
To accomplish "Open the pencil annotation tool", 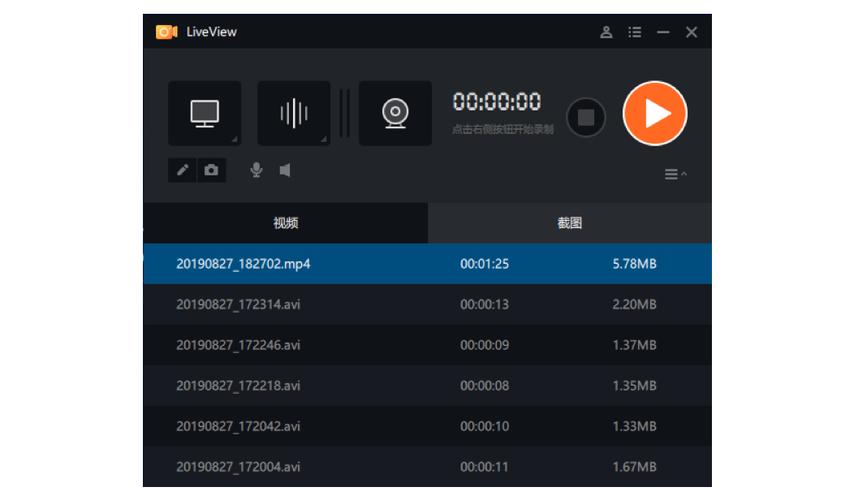I will 182,170.
